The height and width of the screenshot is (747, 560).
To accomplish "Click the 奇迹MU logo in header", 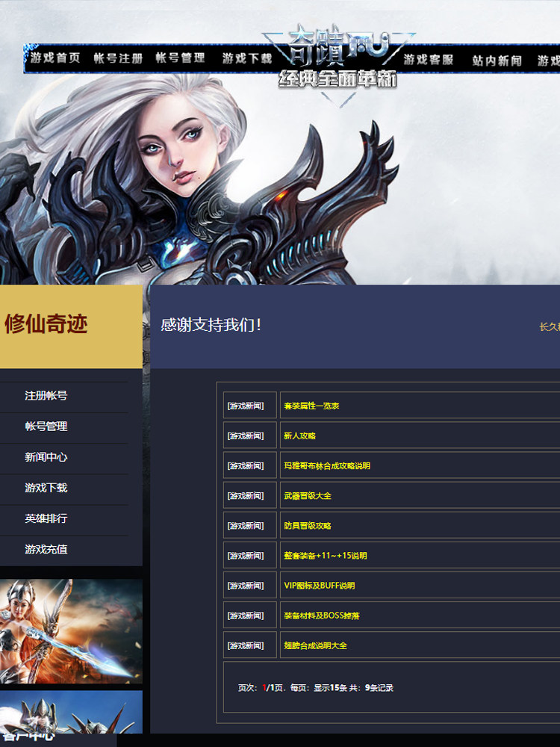I will 338,58.
